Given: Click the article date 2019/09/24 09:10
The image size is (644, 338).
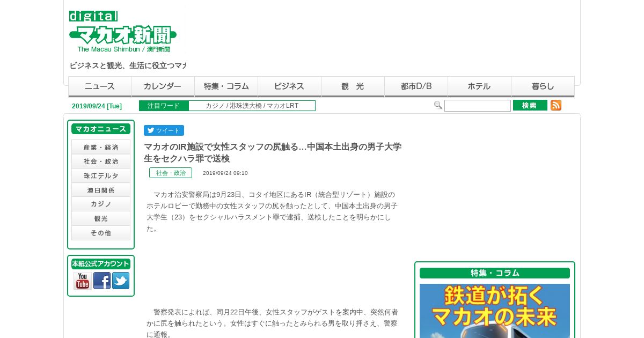Looking at the screenshot, I should pyautogui.click(x=225, y=173).
